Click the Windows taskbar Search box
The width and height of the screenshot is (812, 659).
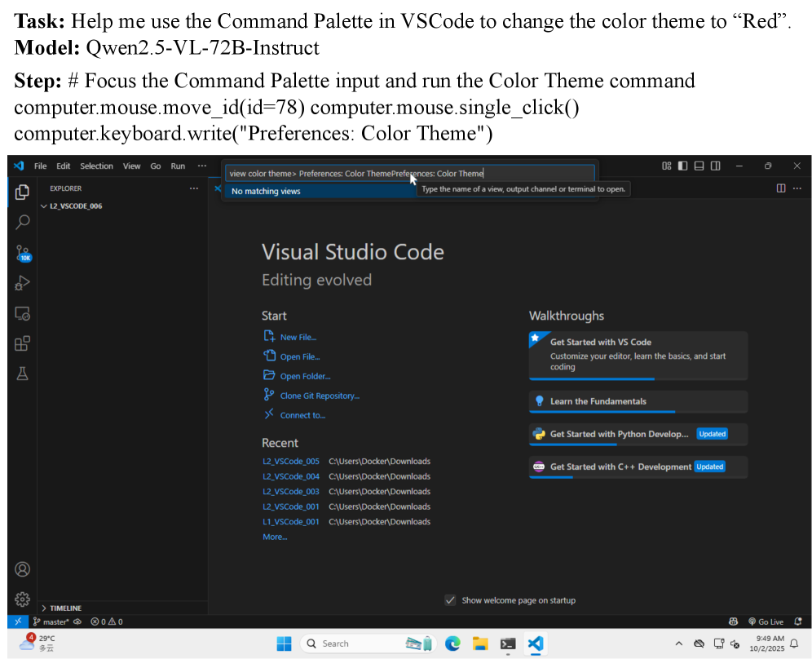pos(368,644)
